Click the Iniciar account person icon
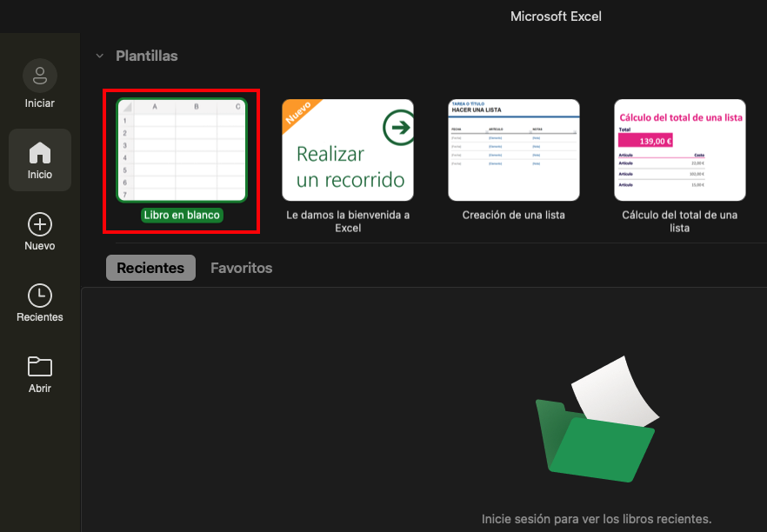 point(39,76)
